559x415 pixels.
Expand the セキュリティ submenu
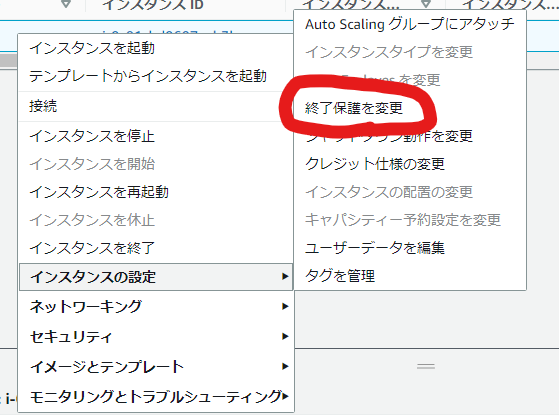click(156, 337)
